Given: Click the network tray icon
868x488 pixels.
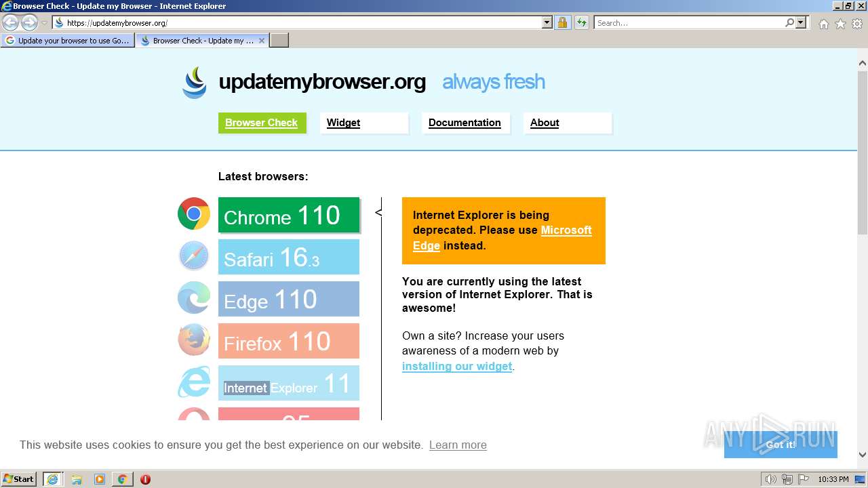Looking at the screenshot, I should (x=787, y=479).
